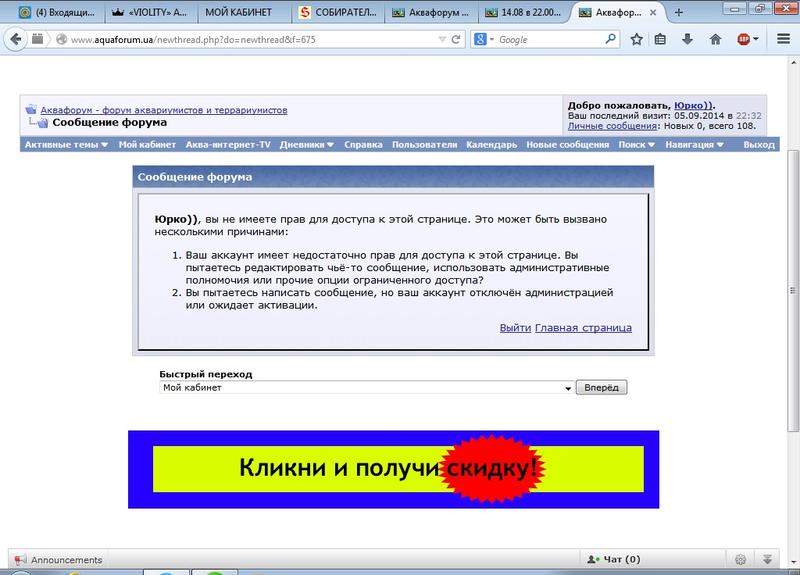Reload the page with the refresh icon
Viewport: 800px width, 575px height.
(x=457, y=39)
